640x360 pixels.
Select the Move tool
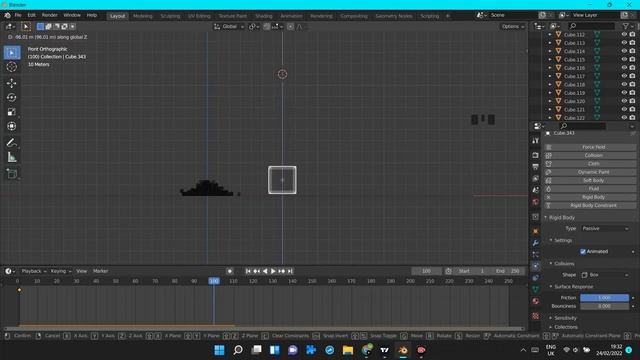pos(12,83)
